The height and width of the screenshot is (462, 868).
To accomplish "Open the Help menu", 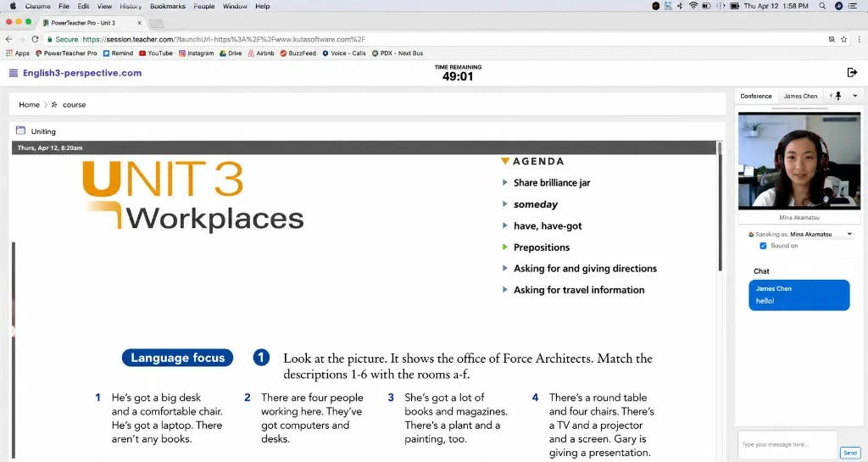I will click(263, 6).
